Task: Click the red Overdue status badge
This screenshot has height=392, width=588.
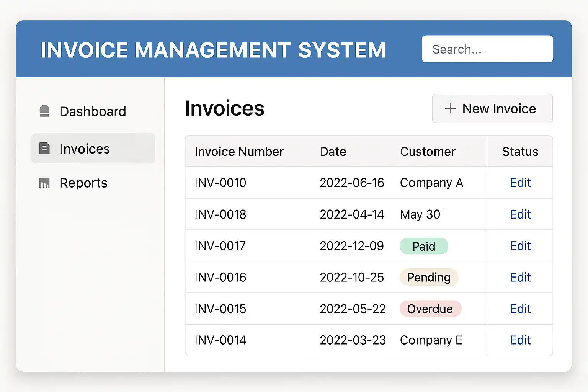Action: [x=430, y=309]
